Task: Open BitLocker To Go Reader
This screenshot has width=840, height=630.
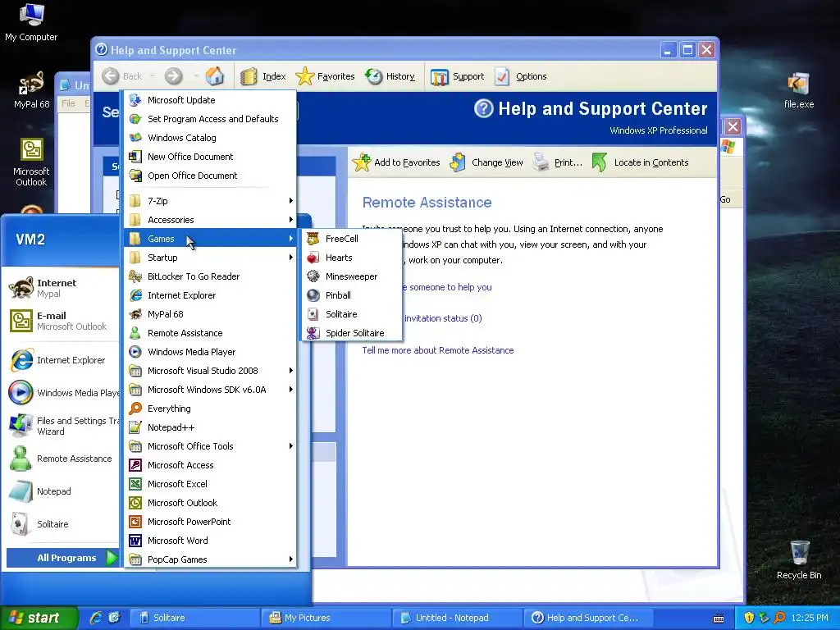Action: 211,276
